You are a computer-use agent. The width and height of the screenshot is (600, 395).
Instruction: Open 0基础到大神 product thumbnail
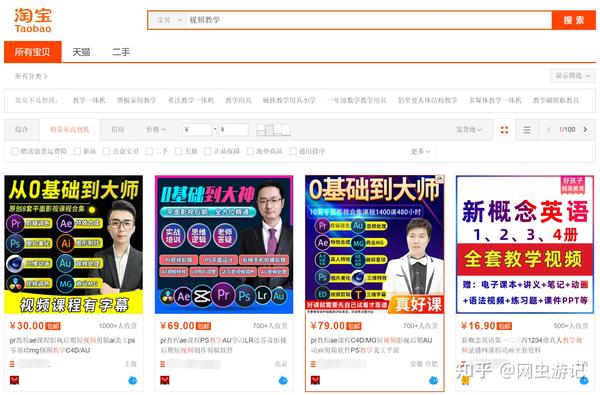click(x=224, y=245)
